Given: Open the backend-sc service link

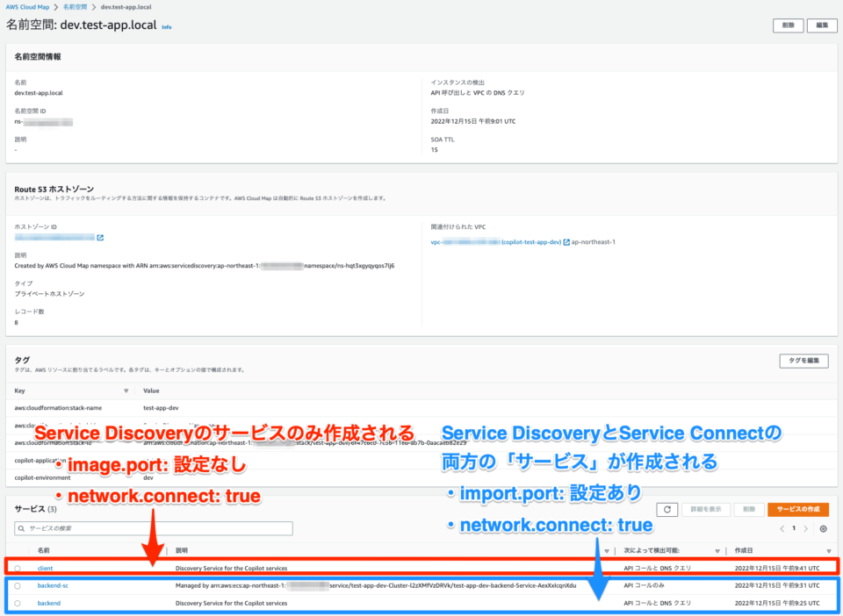Looking at the screenshot, I should click(53, 586).
